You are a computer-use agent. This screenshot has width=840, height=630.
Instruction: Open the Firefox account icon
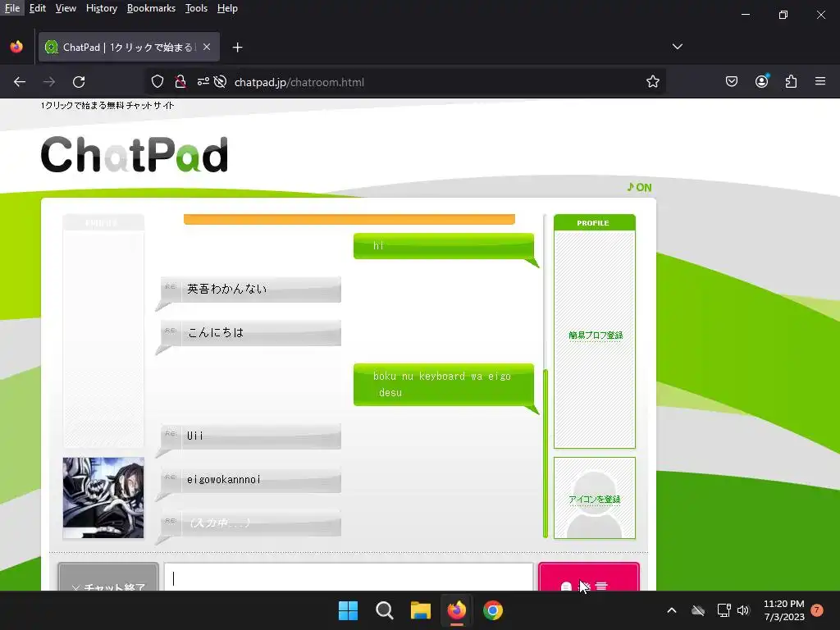761,81
